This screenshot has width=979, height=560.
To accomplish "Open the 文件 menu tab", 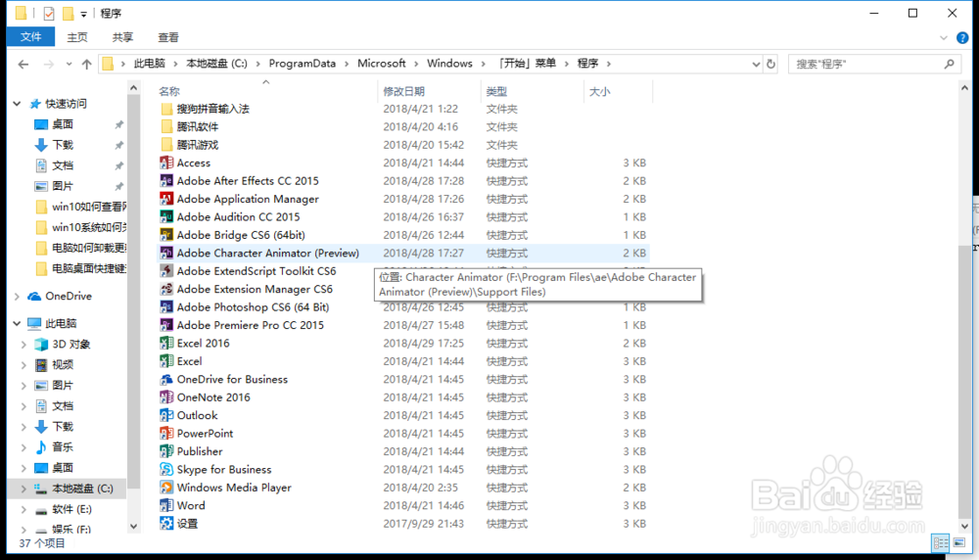I will tap(30, 37).
